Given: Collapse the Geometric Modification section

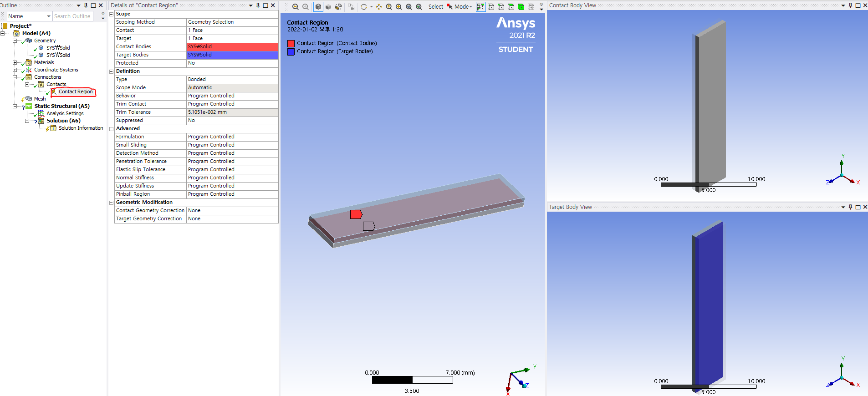Looking at the screenshot, I should click(x=111, y=203).
